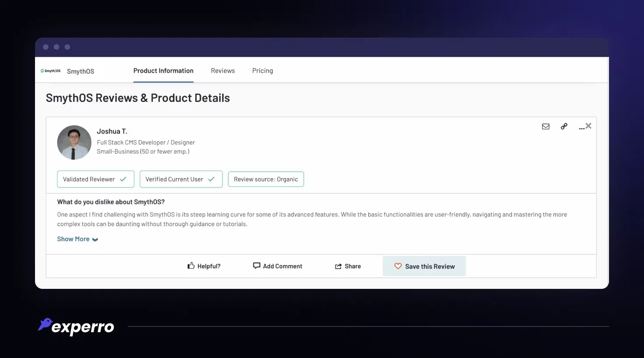The width and height of the screenshot is (644, 358).
Task: Click the Show More chevron arrow
Action: click(95, 239)
